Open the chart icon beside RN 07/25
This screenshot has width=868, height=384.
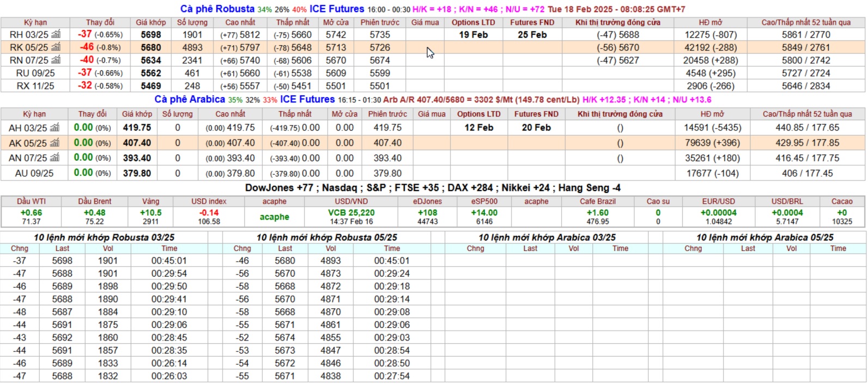56,60
